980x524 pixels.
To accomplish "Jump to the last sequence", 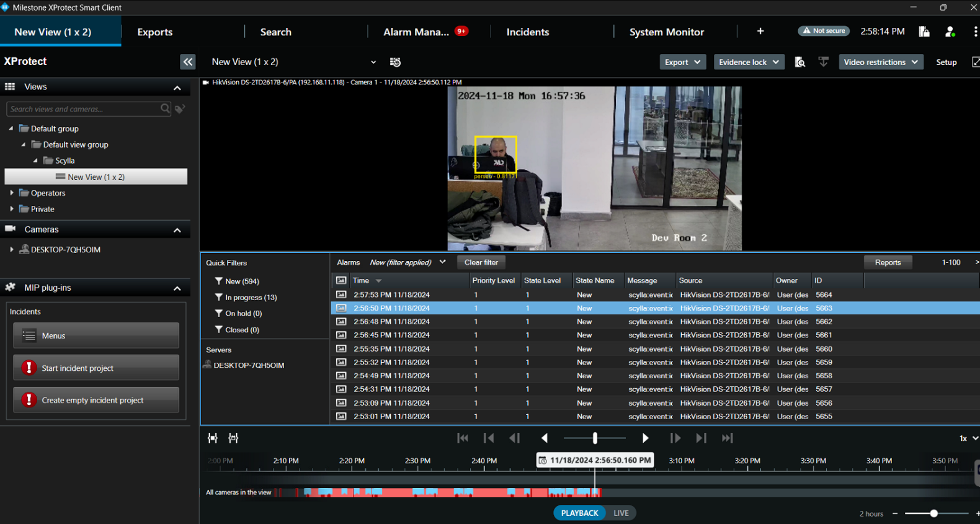I will pos(727,438).
